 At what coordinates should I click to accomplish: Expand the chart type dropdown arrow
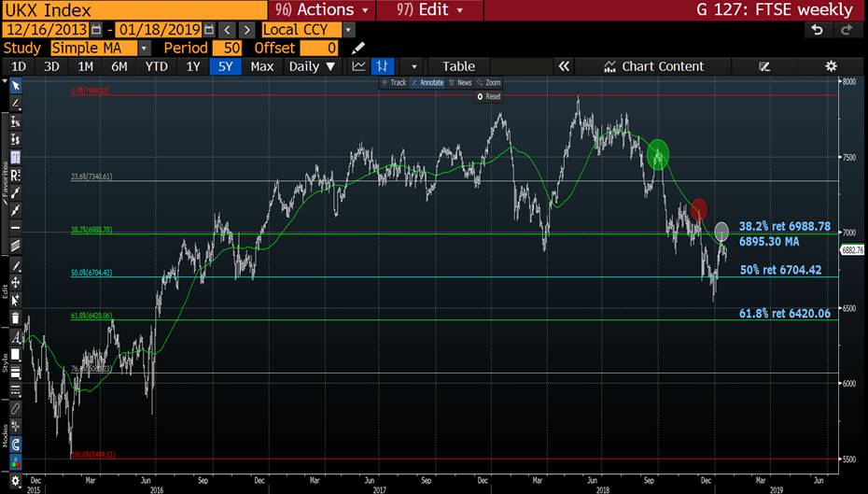(413, 66)
